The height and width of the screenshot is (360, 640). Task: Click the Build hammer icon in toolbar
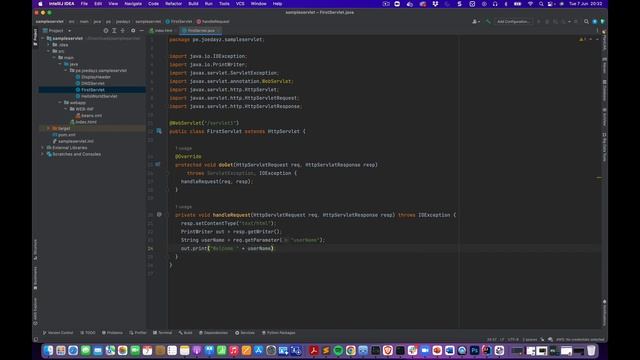click(488, 21)
